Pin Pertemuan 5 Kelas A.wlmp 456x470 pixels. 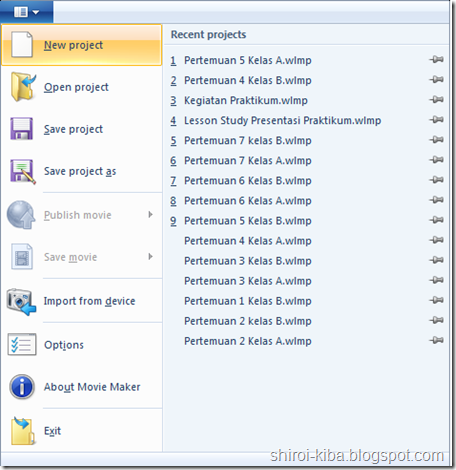(x=436, y=60)
